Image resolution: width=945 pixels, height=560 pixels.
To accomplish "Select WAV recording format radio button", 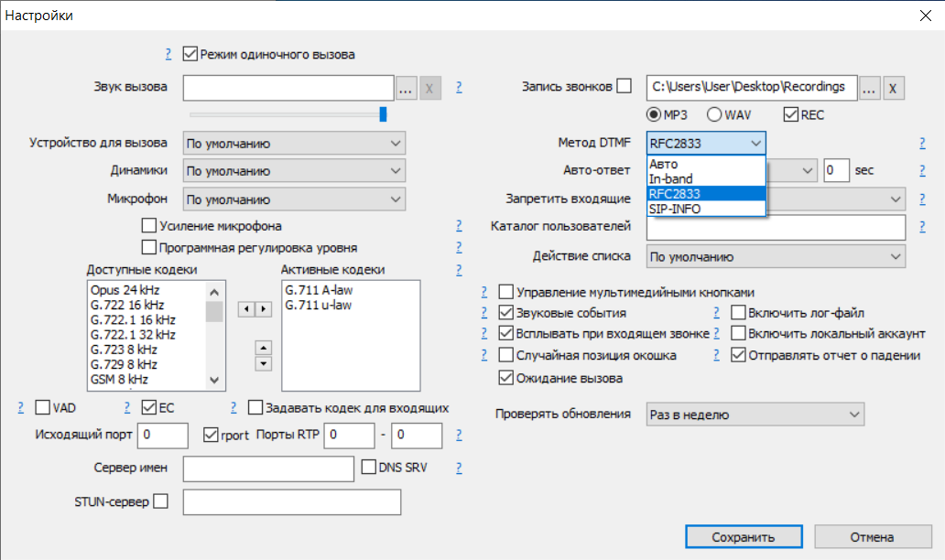I will point(714,114).
